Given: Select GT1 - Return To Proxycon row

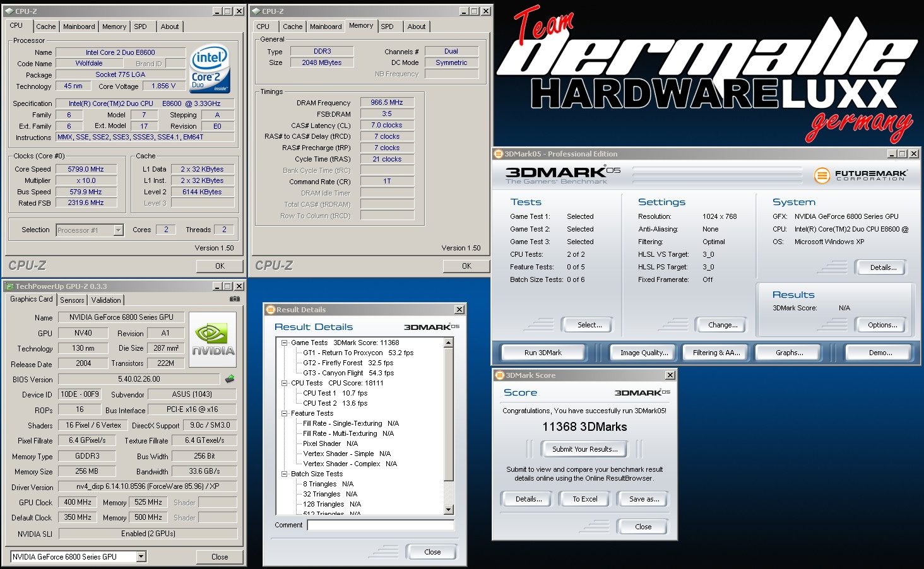Looking at the screenshot, I should [x=358, y=353].
